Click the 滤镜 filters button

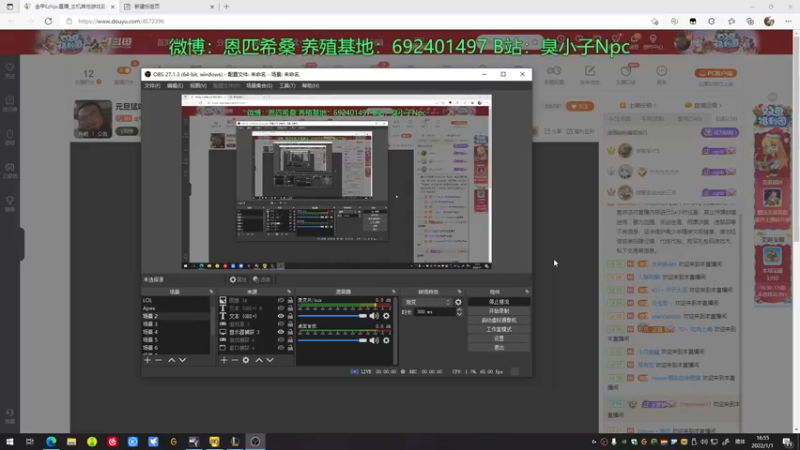[x=262, y=280]
